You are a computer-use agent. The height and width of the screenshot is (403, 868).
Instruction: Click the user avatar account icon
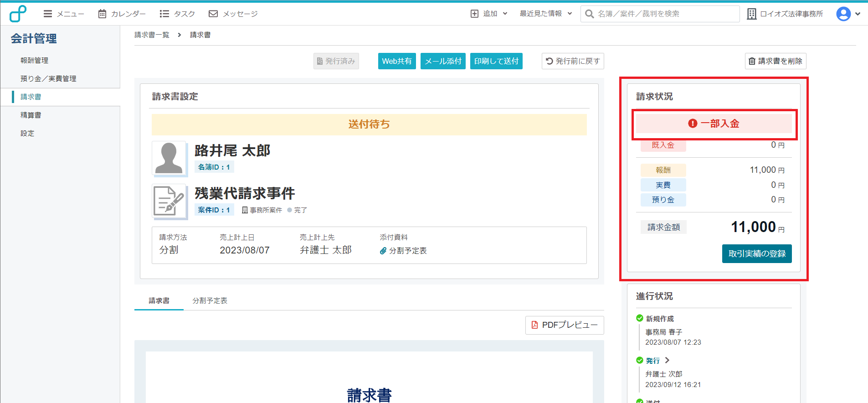point(843,14)
